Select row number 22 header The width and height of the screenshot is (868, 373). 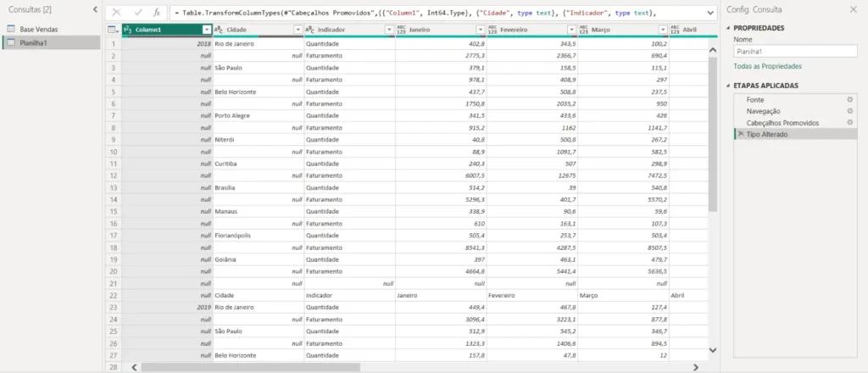(113, 295)
